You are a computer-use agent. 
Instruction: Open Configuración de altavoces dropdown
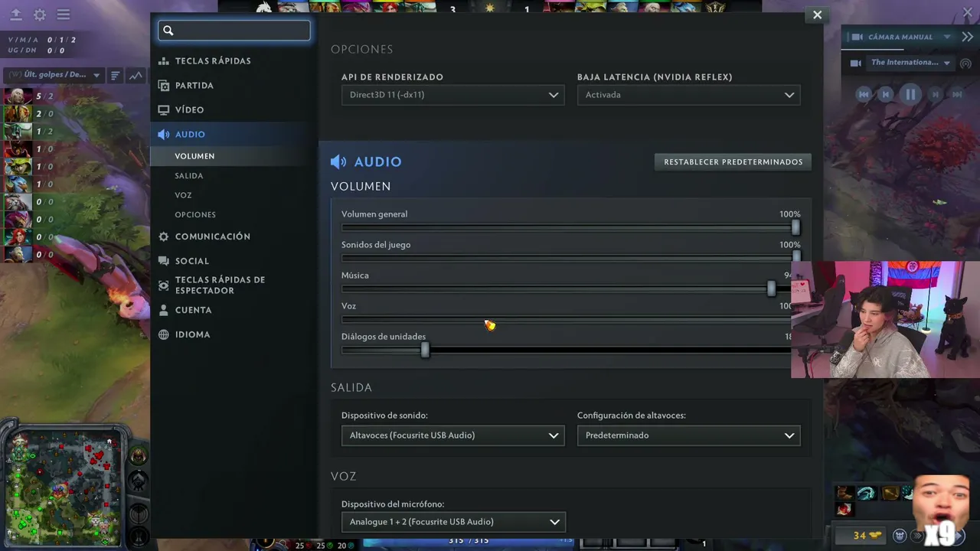coord(688,435)
